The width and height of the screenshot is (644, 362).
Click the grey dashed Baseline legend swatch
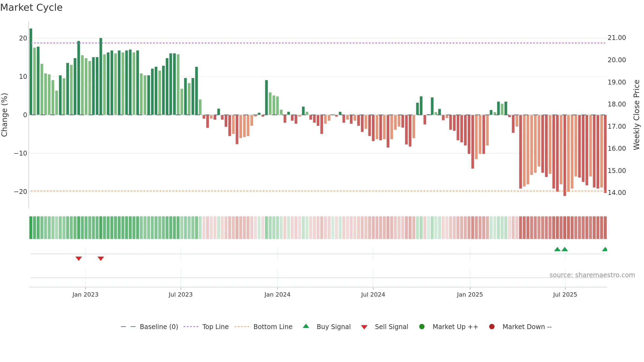point(128,327)
